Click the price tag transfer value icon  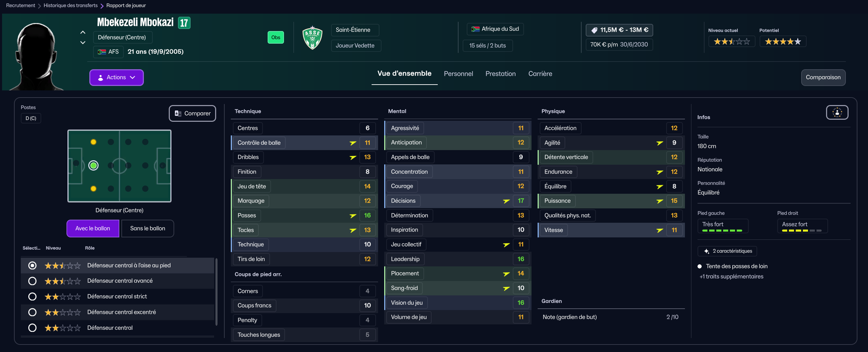pos(594,30)
